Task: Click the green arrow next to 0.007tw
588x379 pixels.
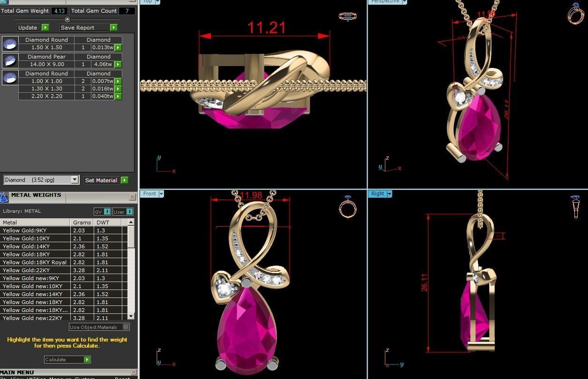Action: [118, 82]
